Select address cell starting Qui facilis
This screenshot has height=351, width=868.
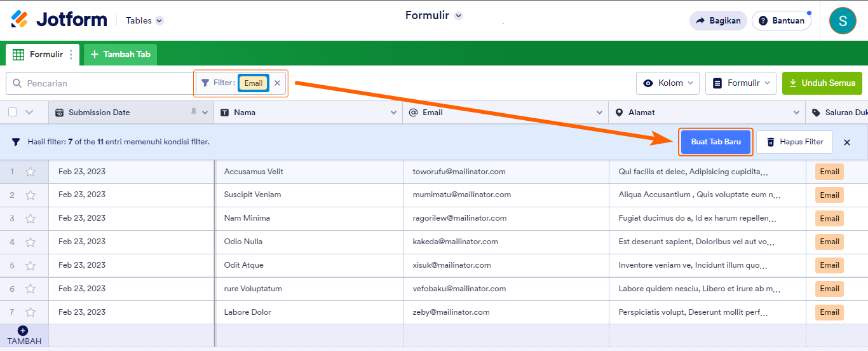[x=707, y=172]
